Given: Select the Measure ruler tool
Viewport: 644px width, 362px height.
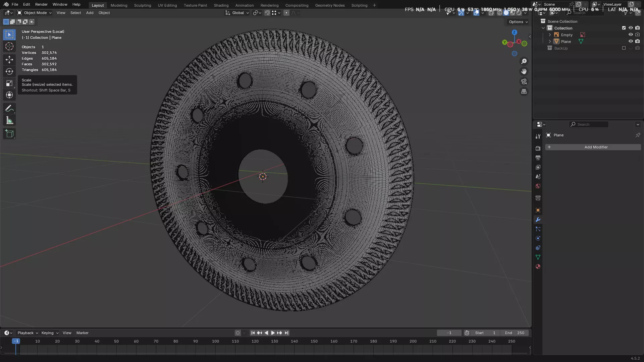Looking at the screenshot, I should (x=9, y=120).
